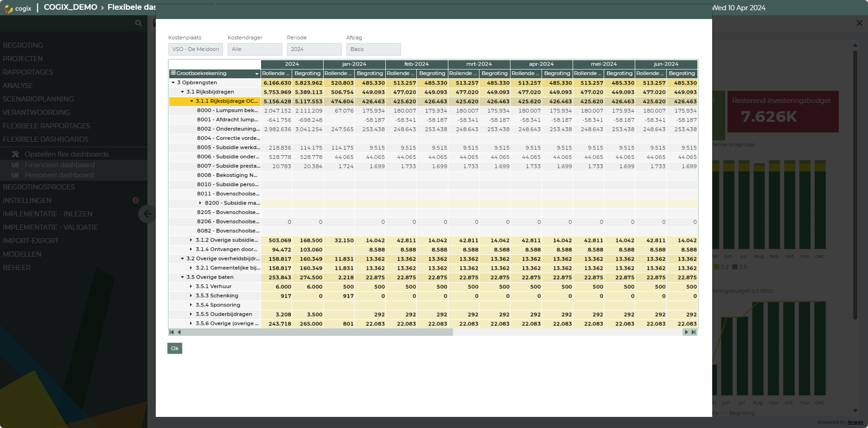The image size is (868, 428).
Task: Open the Periode field showing 2024
Action: [x=314, y=49]
